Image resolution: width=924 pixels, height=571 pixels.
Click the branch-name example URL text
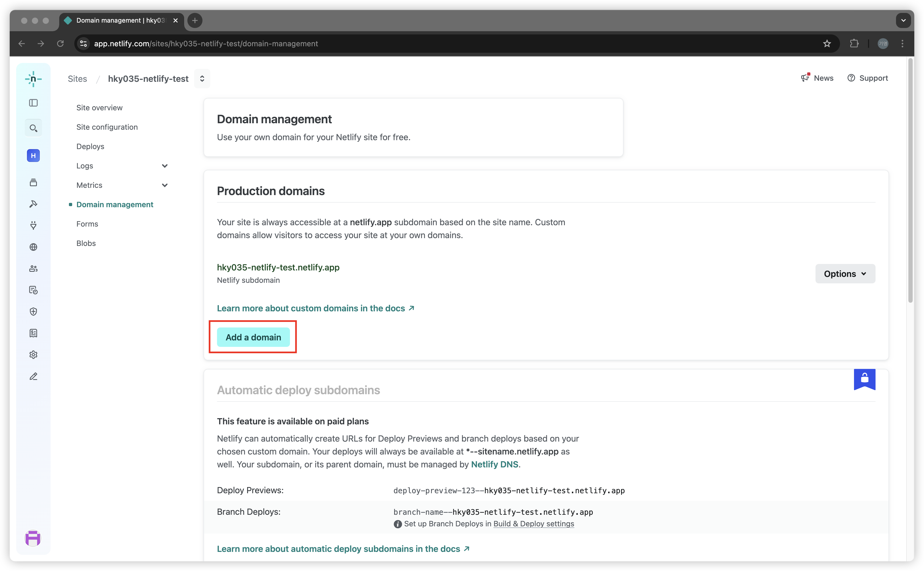493,512
